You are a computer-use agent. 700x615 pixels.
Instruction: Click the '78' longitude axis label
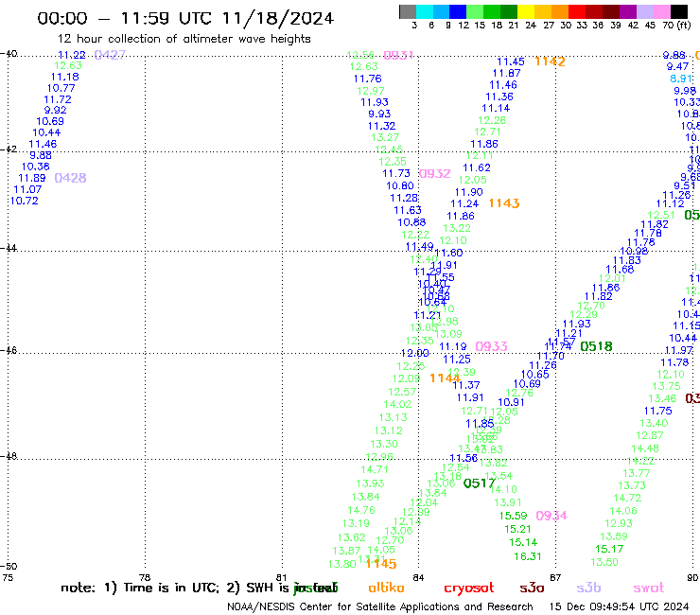pos(145,577)
